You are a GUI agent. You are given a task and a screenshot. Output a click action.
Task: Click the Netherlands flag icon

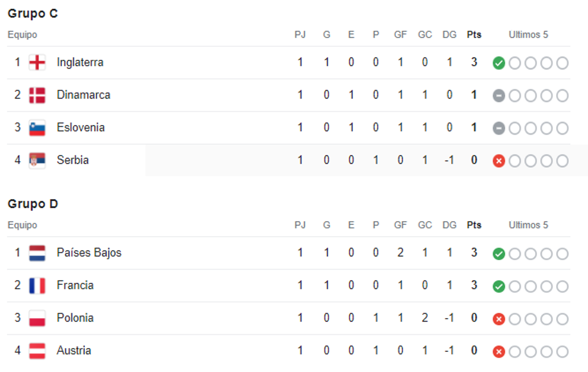click(37, 253)
